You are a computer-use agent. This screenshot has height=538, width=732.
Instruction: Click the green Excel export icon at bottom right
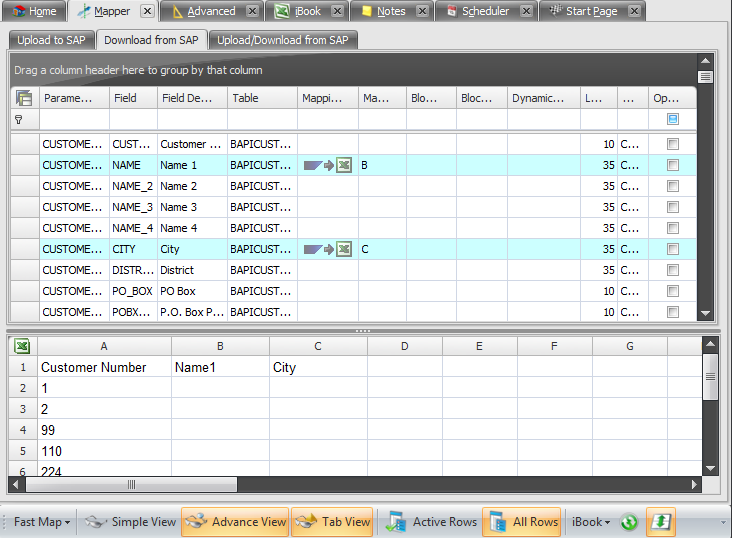tap(661, 522)
